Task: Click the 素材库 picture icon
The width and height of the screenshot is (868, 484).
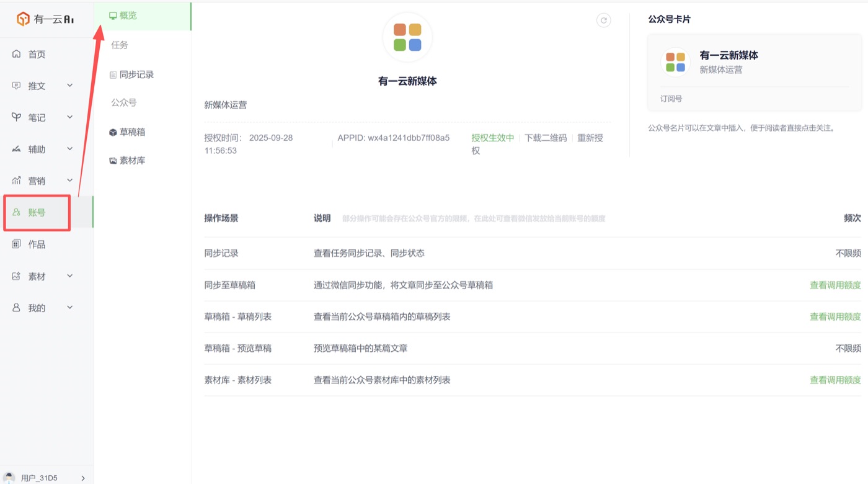Action: tap(113, 161)
